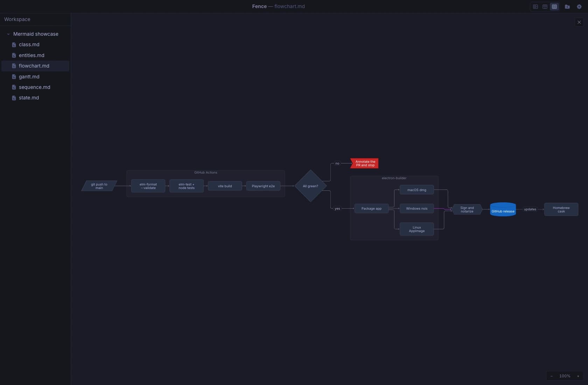Click the 'yes' edge label

(337, 209)
